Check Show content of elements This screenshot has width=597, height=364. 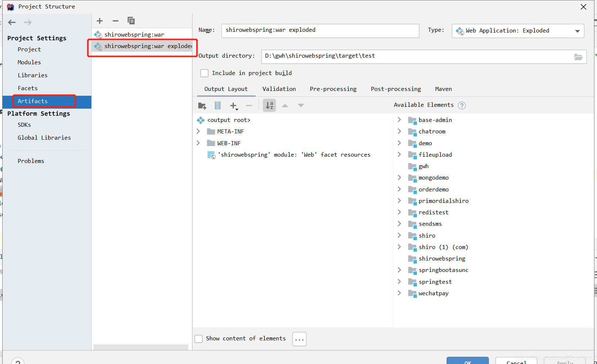click(x=199, y=339)
